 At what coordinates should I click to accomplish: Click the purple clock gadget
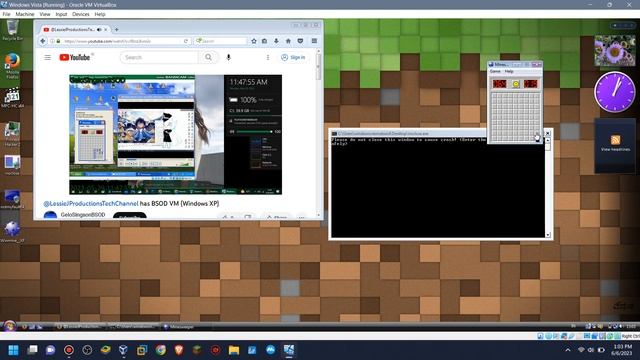[614, 92]
